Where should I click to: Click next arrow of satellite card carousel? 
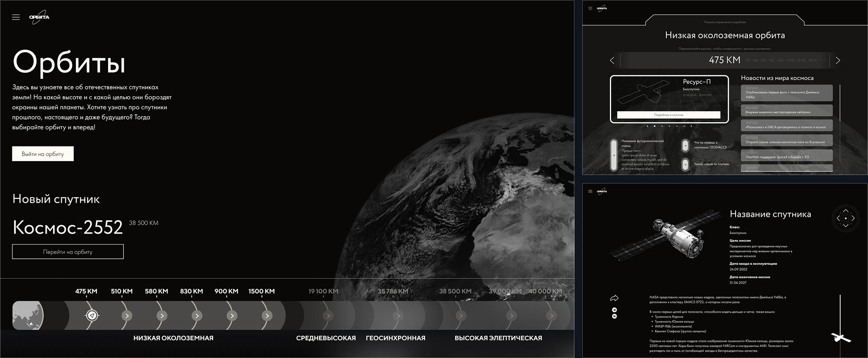691,126
